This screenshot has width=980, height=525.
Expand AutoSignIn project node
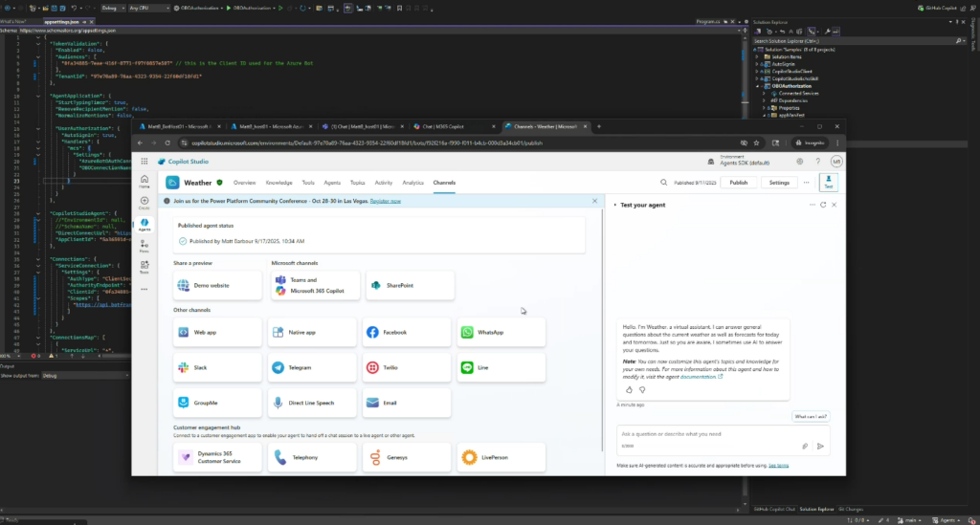point(757,64)
